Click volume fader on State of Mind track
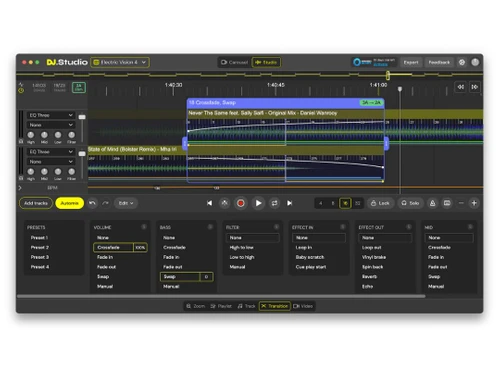 point(82,154)
